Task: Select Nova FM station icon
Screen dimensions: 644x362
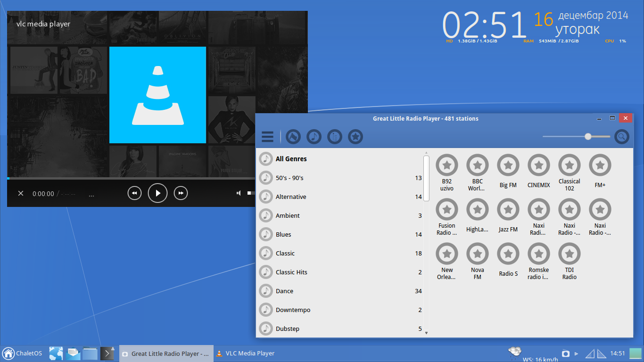Action: (x=478, y=254)
